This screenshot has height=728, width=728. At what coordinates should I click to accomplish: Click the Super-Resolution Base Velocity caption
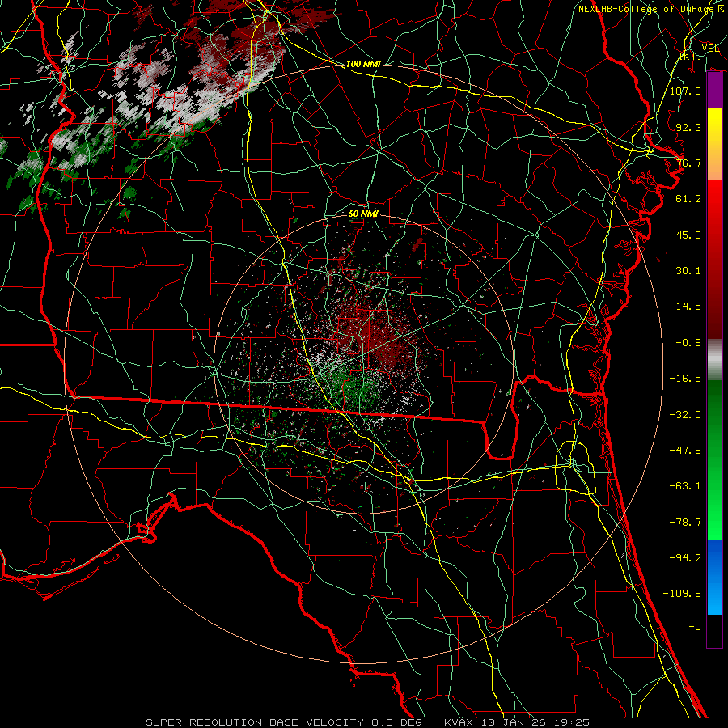coord(368,722)
